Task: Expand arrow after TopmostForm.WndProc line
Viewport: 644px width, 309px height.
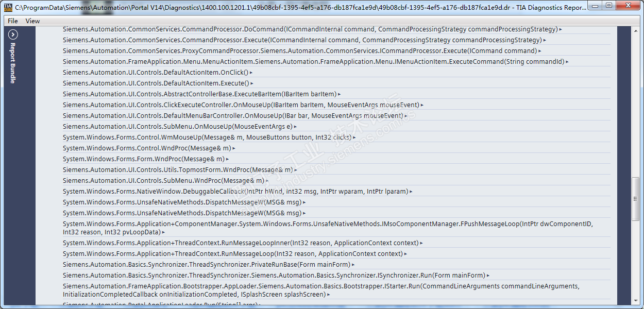Action: (295, 170)
